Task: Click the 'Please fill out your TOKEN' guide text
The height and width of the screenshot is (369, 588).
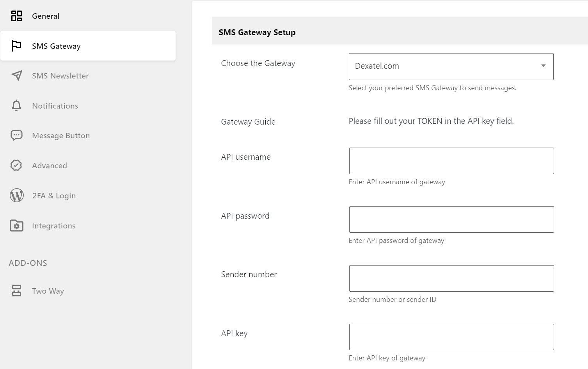Action: (431, 121)
